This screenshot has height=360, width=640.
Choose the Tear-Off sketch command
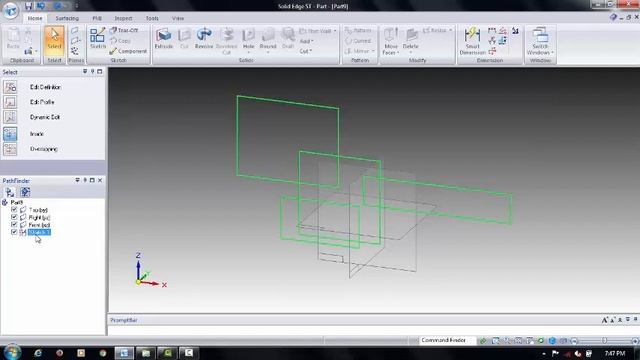tap(124, 31)
